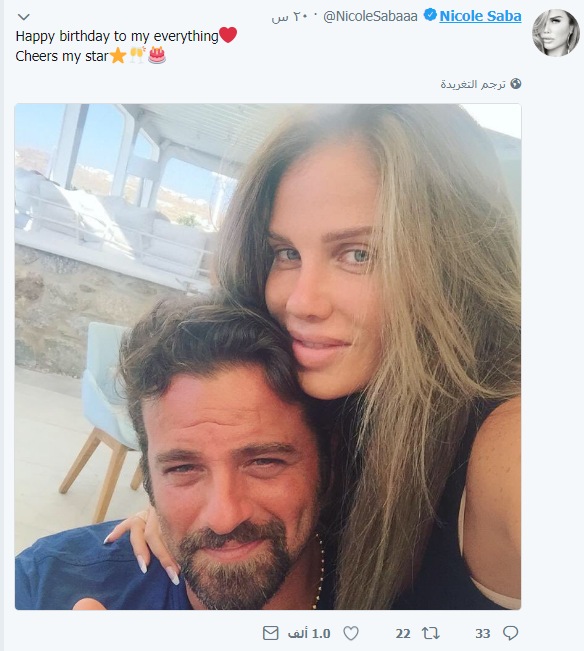Click the star emoji after 'my star'
The height and width of the screenshot is (651, 584).
(x=118, y=55)
